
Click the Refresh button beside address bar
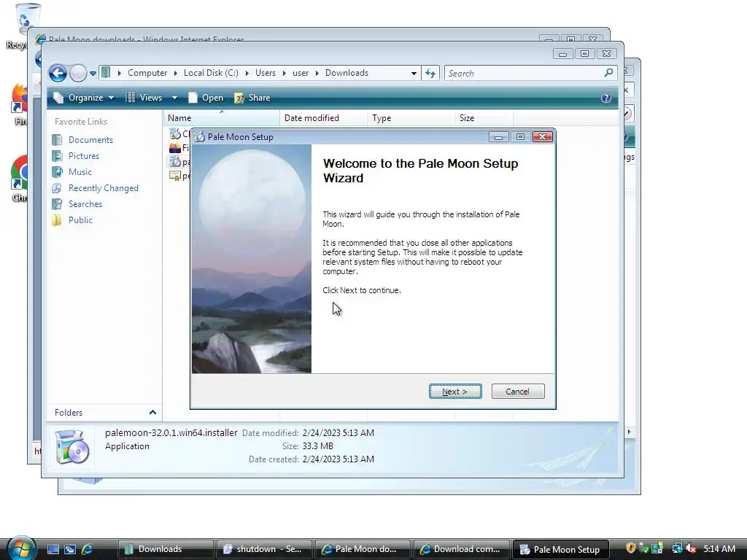(x=430, y=74)
